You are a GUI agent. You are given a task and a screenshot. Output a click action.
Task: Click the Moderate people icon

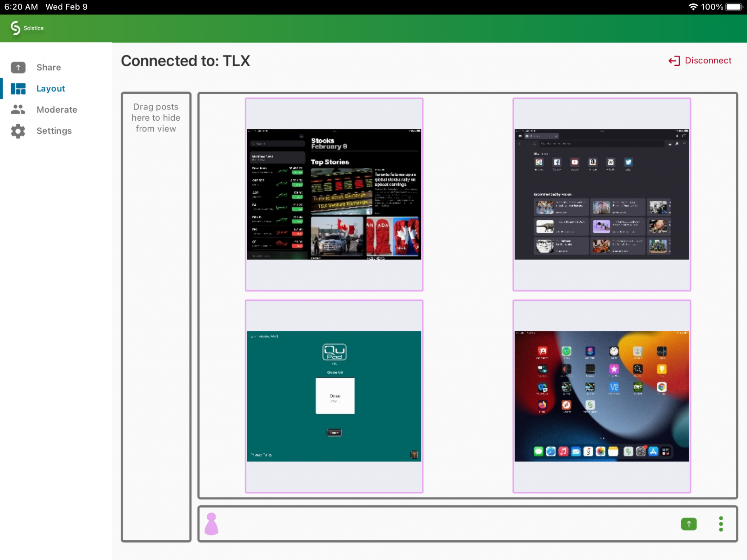[18, 109]
